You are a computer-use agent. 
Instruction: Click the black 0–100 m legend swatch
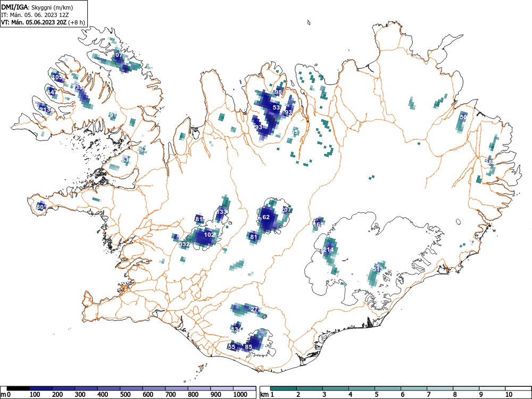point(18,388)
